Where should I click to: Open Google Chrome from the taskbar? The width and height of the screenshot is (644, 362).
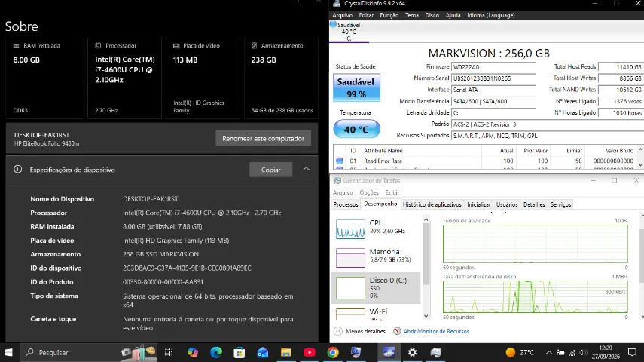(x=333, y=352)
